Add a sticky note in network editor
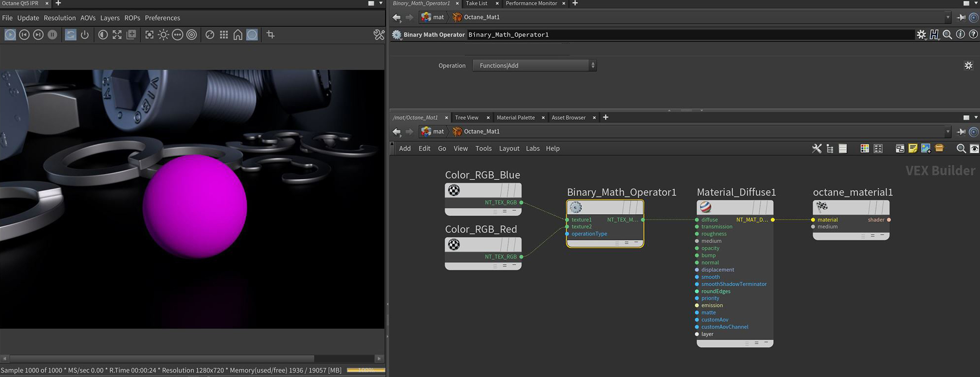Image resolution: width=980 pixels, height=377 pixels. tap(913, 148)
